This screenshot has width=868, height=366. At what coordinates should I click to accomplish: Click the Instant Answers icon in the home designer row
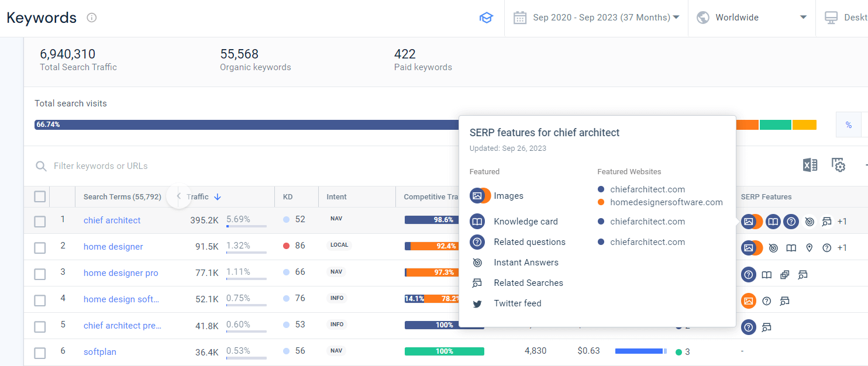773,248
